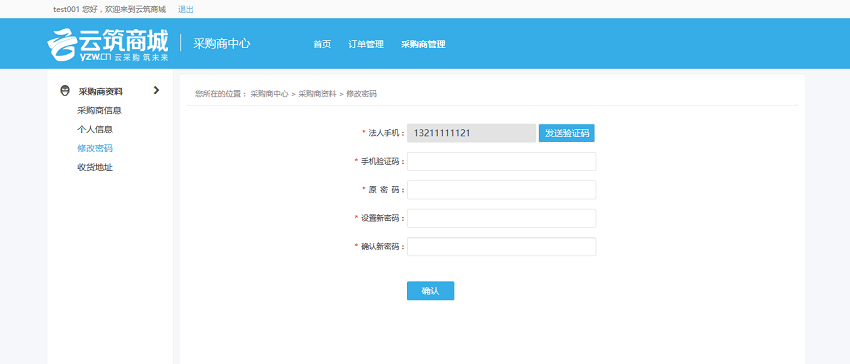Click 修改密码 in the breadcrumb

[362, 94]
